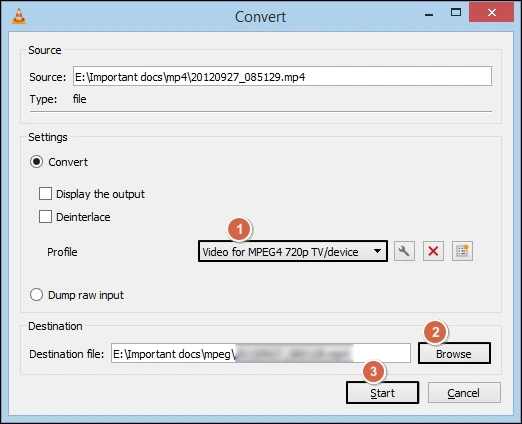
Task: Select the Dump raw input option
Action: [x=36, y=295]
